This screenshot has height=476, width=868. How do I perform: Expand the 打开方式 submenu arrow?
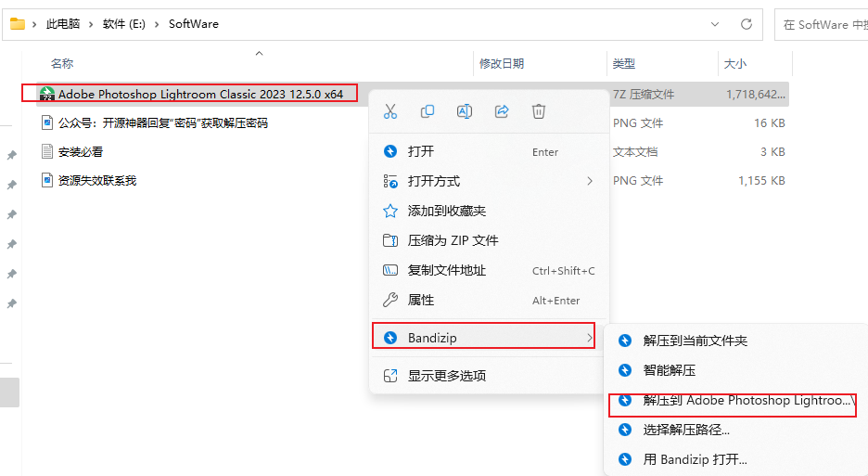590,181
